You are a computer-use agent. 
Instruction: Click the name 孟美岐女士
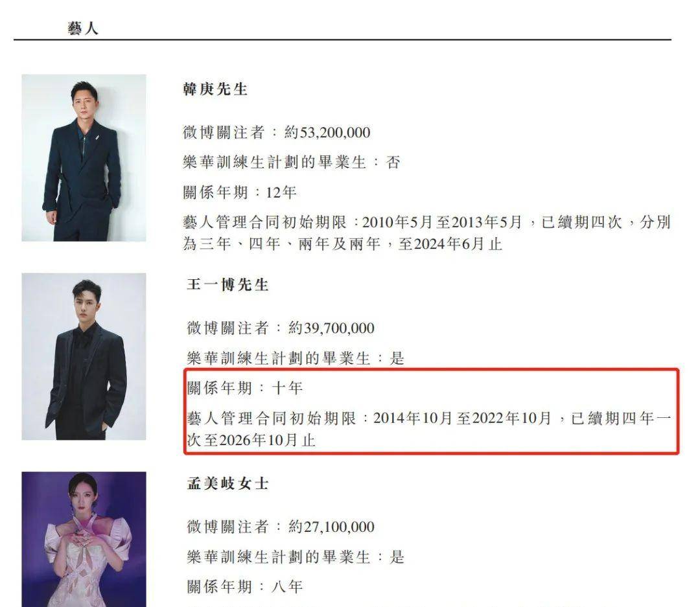click(227, 483)
